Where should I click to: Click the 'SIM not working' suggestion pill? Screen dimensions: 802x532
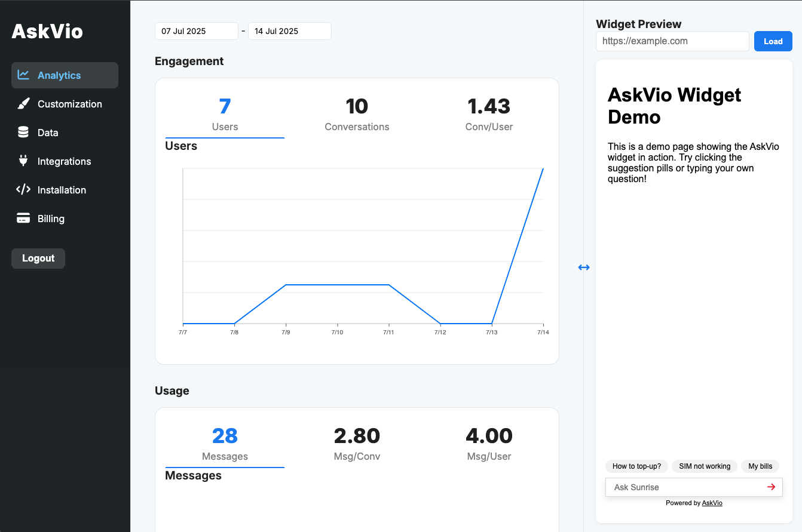pyautogui.click(x=705, y=466)
